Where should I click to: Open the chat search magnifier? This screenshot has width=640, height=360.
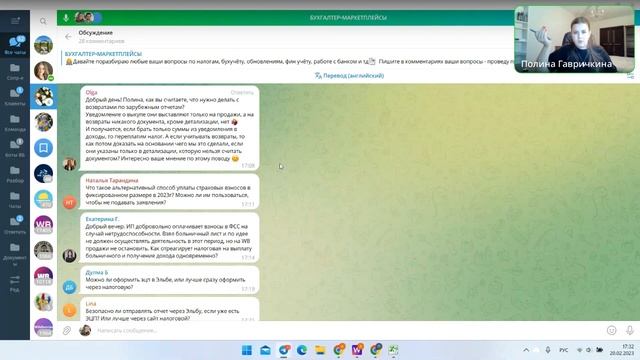point(43,21)
